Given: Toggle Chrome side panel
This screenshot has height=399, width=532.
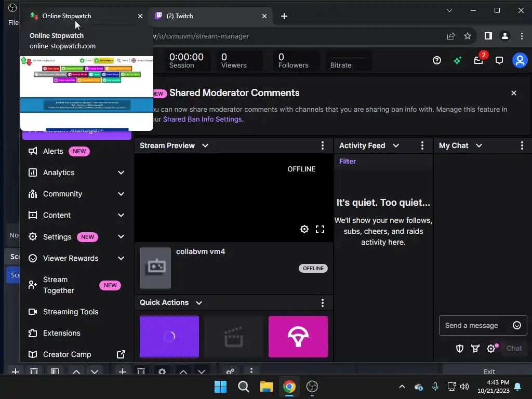Looking at the screenshot, I should [488, 36].
